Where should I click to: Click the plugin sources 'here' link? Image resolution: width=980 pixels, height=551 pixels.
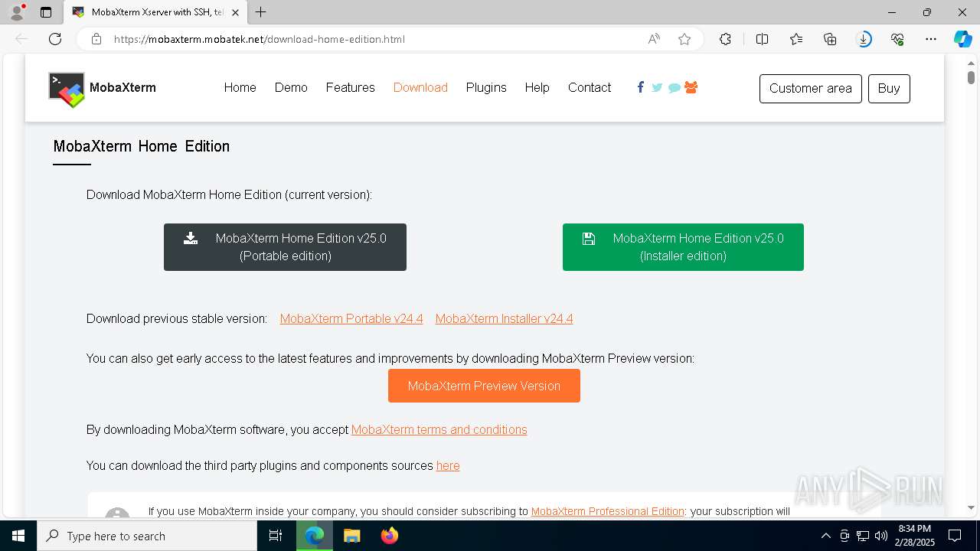pos(448,466)
